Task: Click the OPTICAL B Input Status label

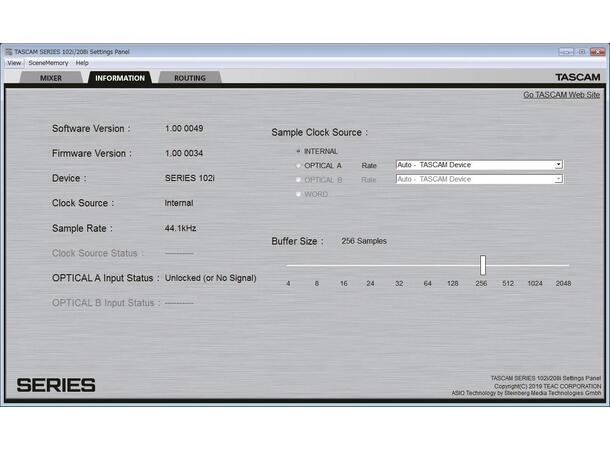Action: (106, 303)
